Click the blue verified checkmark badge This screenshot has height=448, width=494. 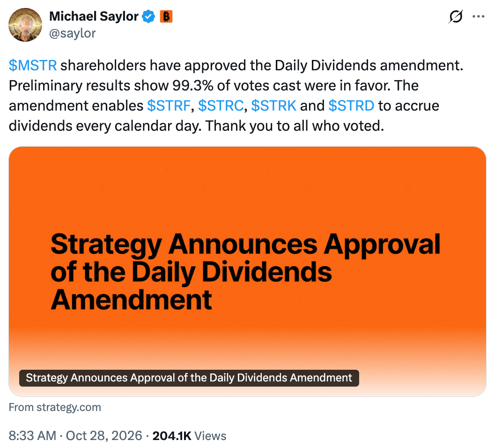(x=148, y=16)
